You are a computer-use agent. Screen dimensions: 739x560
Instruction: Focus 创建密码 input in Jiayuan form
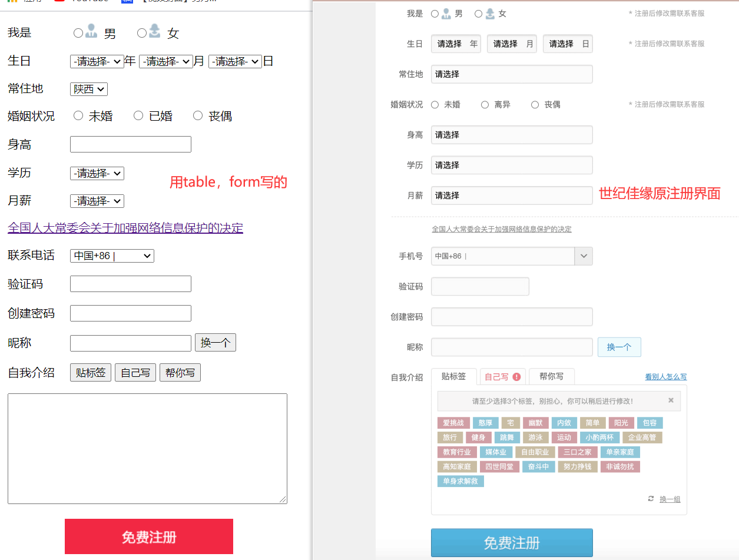(512, 317)
